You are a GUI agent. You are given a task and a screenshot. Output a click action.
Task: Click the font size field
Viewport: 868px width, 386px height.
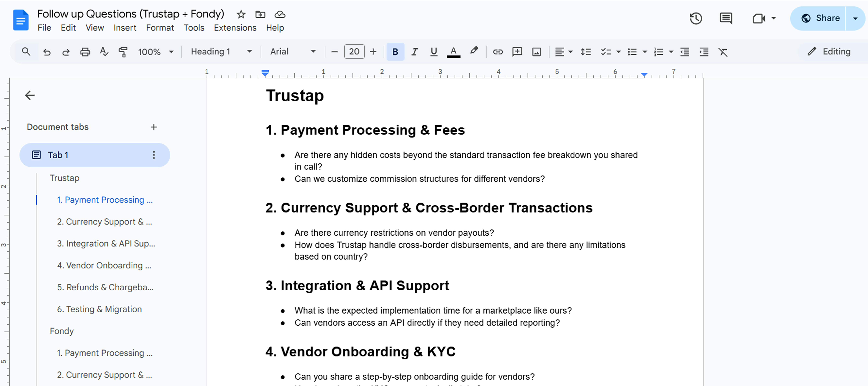click(354, 52)
